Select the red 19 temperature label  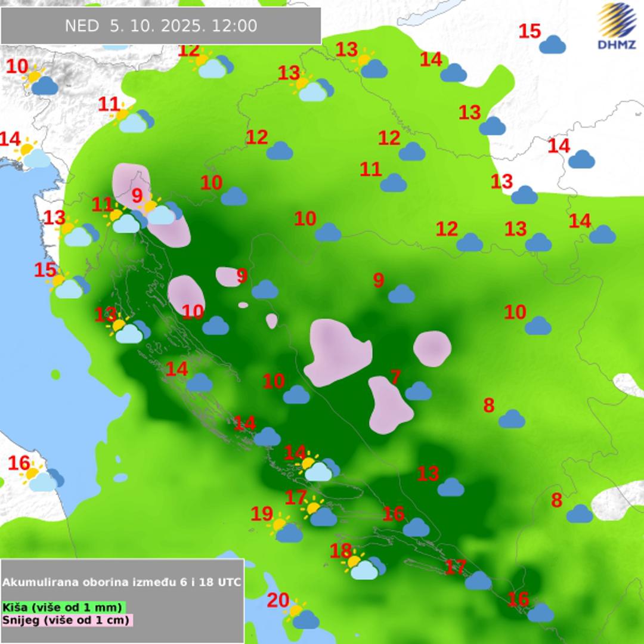(x=262, y=514)
